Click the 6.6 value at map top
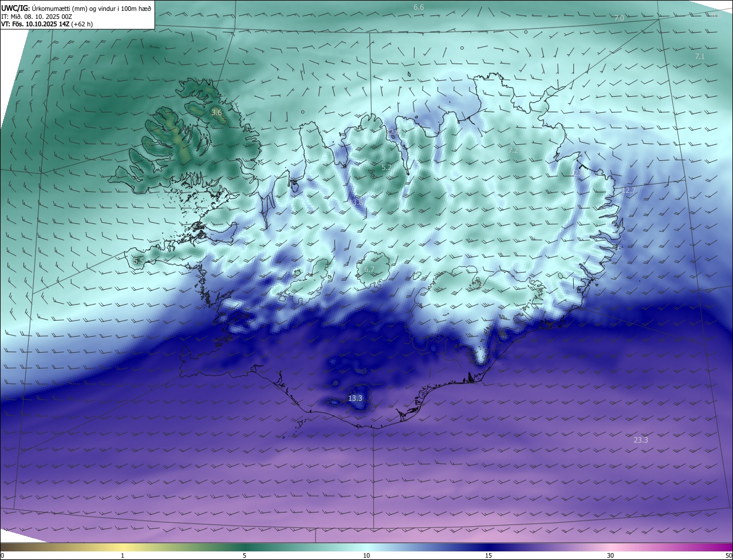733x560 pixels. (x=419, y=7)
